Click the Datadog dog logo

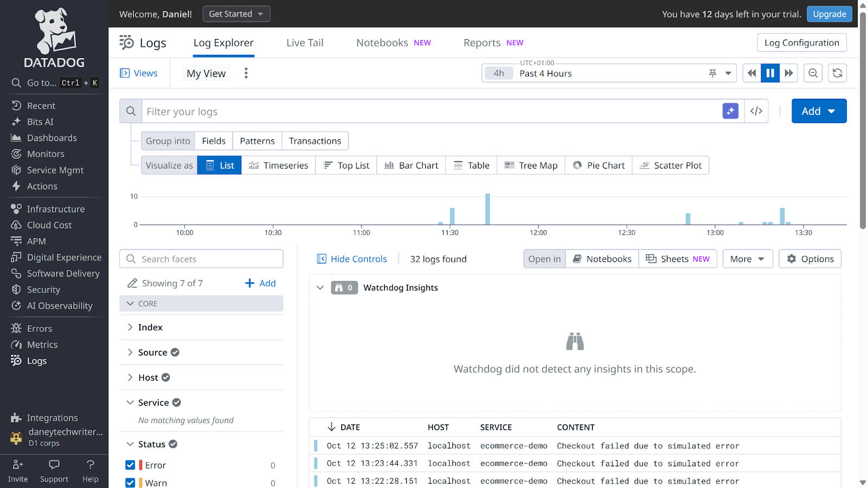54,37
